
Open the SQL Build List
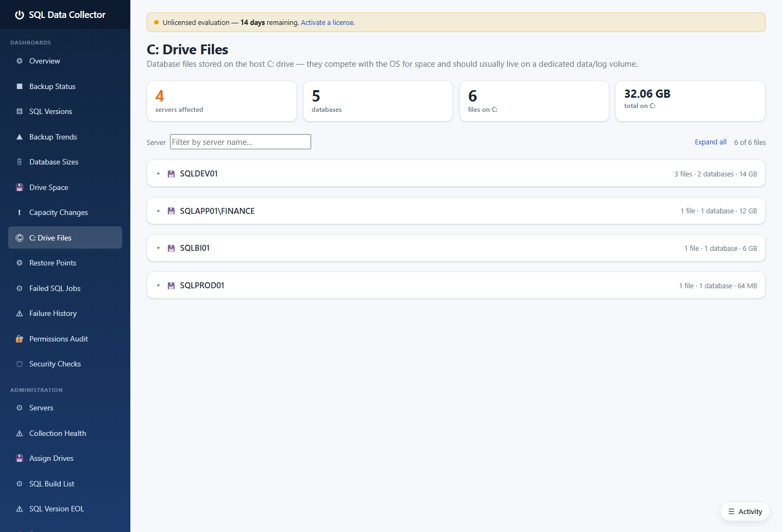[65, 484]
